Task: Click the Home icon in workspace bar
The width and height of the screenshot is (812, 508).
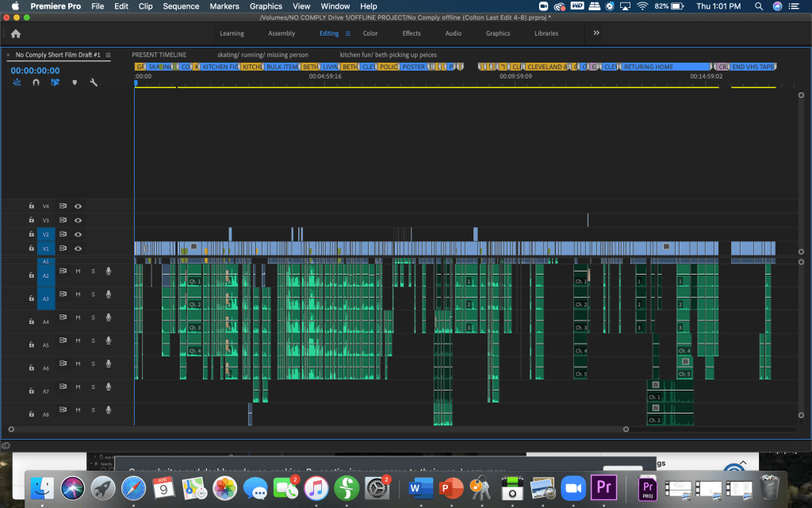Action: click(16, 34)
